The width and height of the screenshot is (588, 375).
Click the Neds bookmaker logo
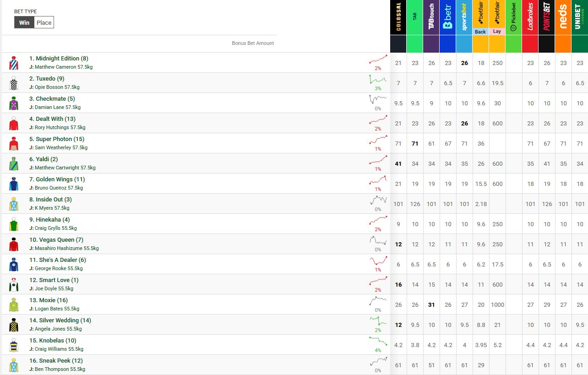[x=563, y=17]
